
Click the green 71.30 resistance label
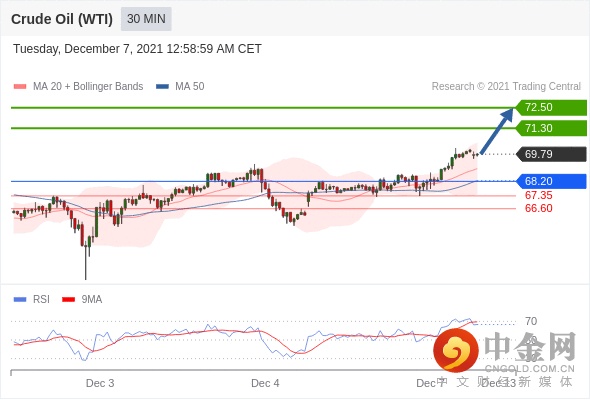(x=551, y=128)
